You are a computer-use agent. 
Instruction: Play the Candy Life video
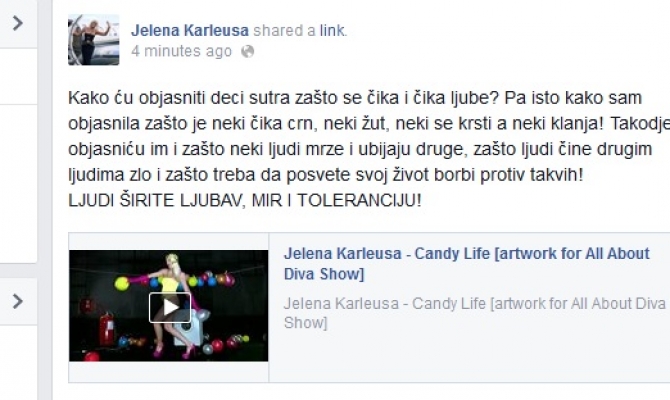pyautogui.click(x=170, y=307)
